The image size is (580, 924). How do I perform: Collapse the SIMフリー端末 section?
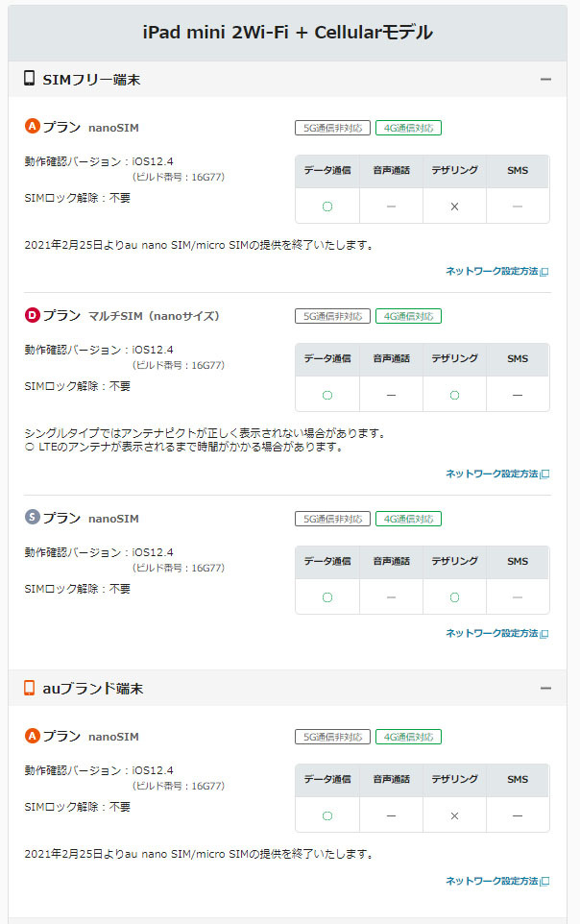coord(545,80)
